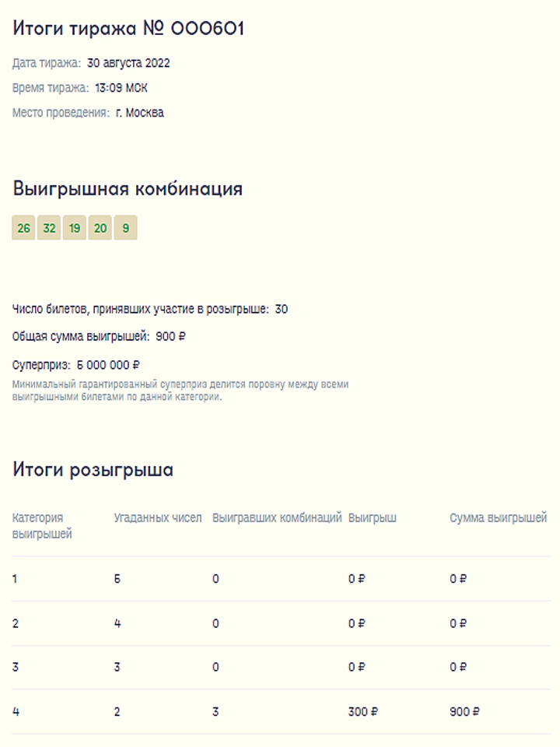Click the 'Сумма выигрышей' column header
Viewport: 560px width, 747px height.
(498, 518)
